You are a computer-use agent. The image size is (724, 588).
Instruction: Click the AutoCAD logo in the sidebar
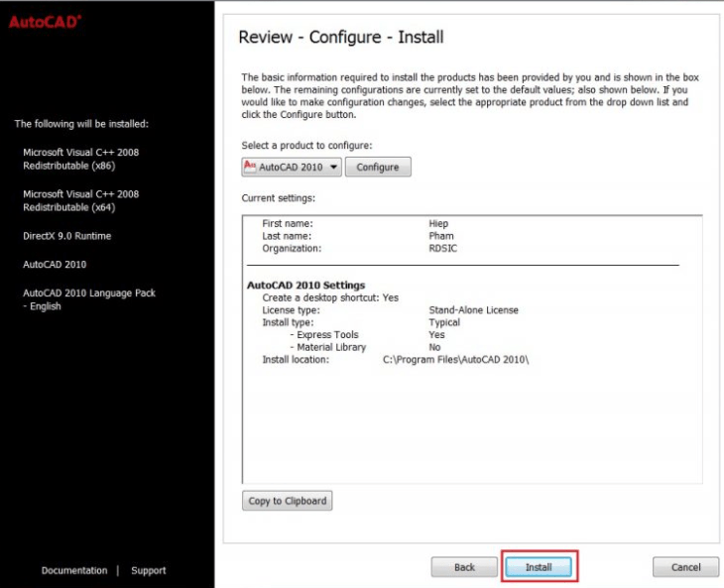[45, 22]
